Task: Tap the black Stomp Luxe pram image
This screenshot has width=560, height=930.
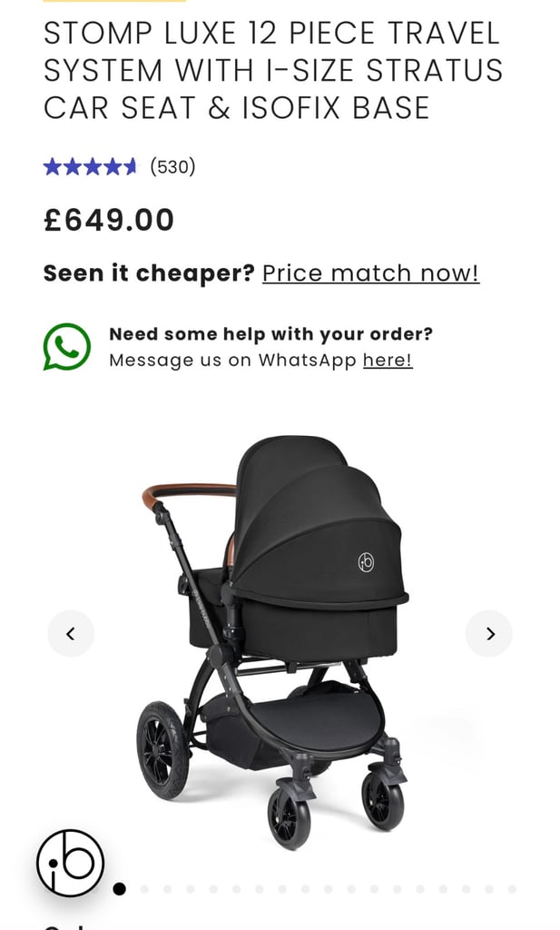Action: [x=273, y=642]
